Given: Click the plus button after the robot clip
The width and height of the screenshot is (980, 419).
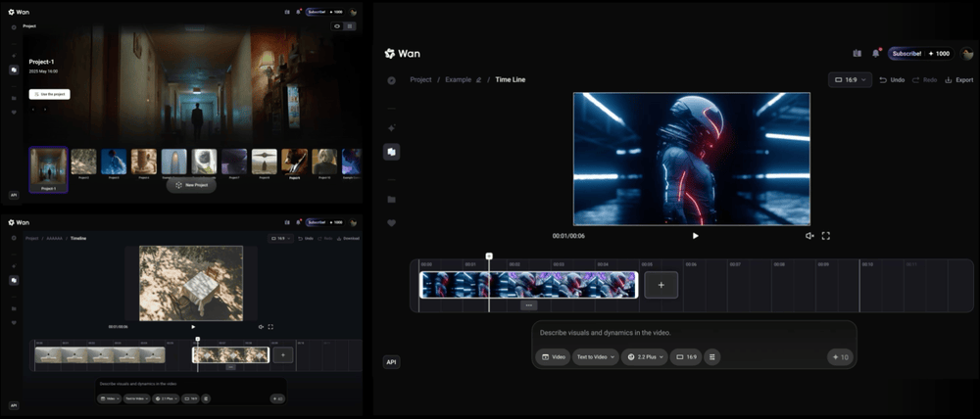Looking at the screenshot, I should (x=661, y=285).
